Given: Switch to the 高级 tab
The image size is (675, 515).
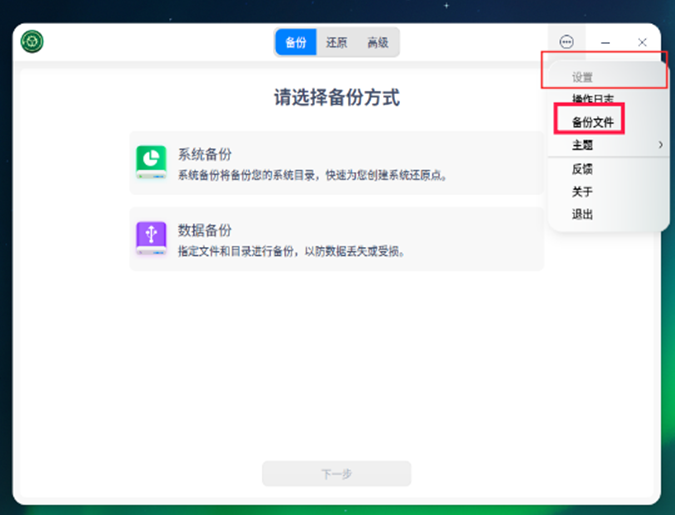Looking at the screenshot, I should [378, 42].
